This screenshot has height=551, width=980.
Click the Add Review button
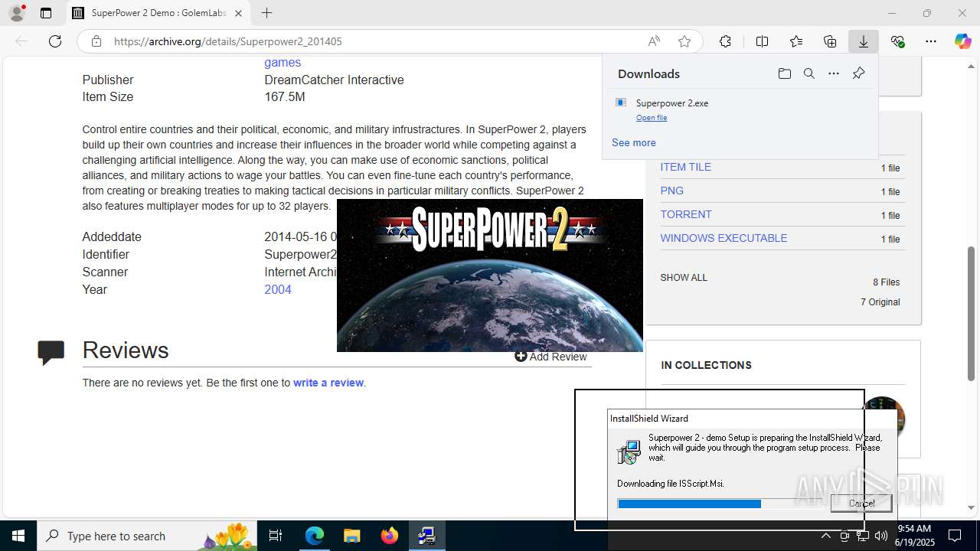(x=550, y=357)
